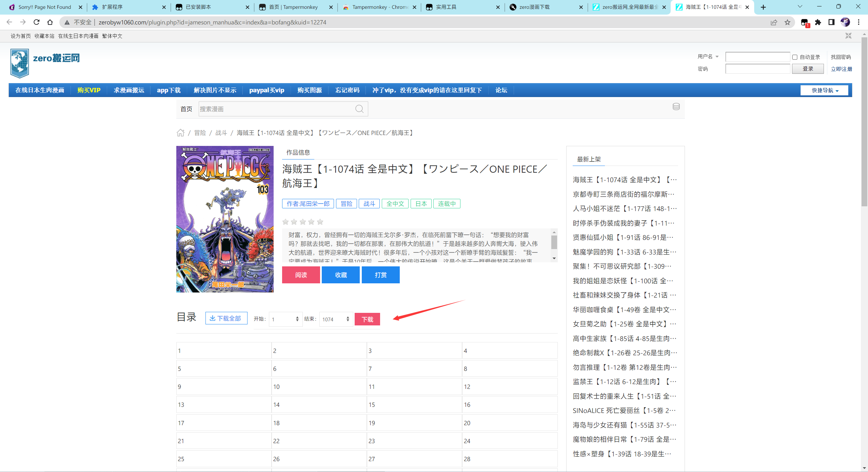Click the 连载中 tag
This screenshot has height=472, width=868.
point(447,204)
